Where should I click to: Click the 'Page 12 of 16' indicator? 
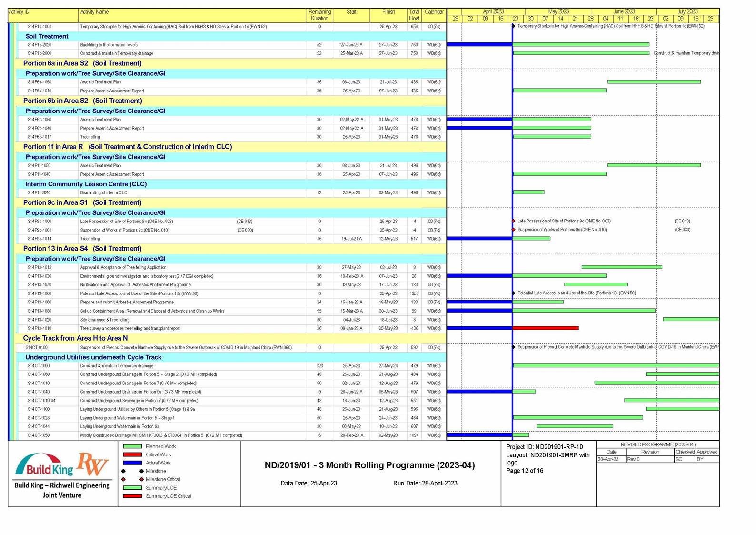coord(525,471)
